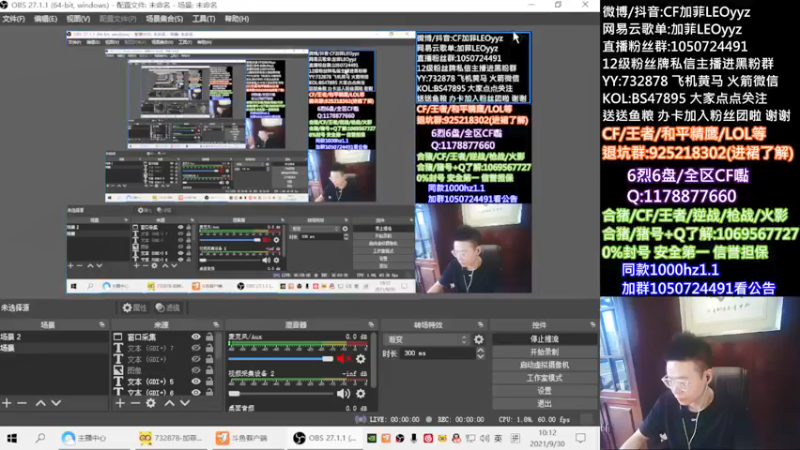The width and height of the screenshot is (800, 450).
Task: Open transition properties gear next to 渐变
Action: [479, 339]
